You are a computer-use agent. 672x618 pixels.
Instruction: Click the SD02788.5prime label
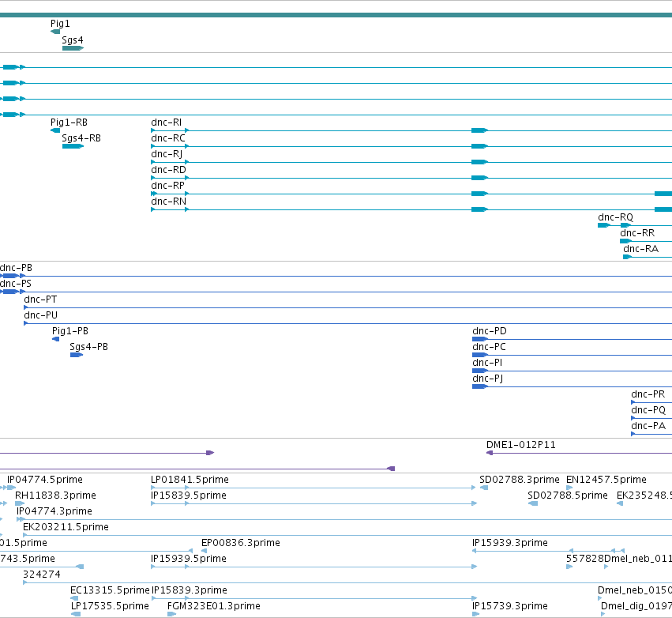tap(568, 496)
